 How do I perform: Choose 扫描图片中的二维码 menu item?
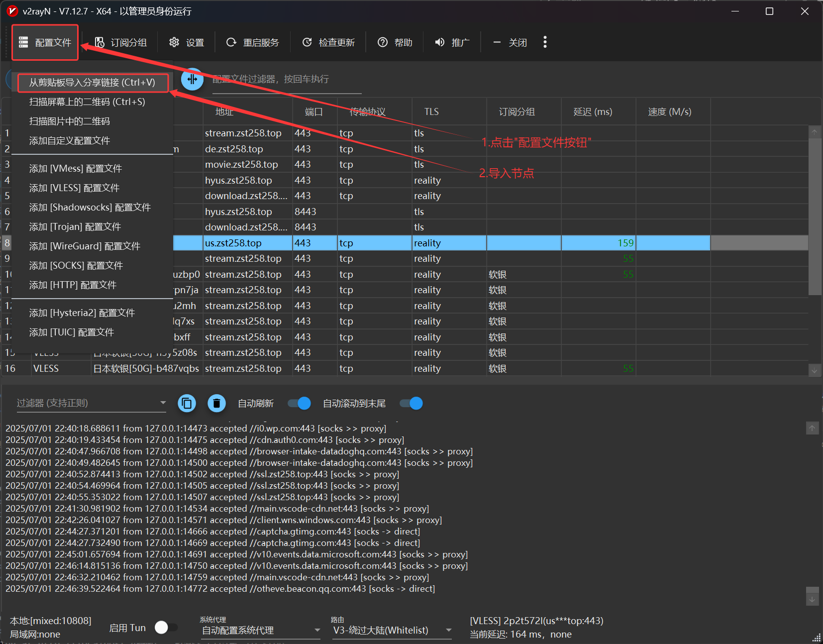click(93, 121)
